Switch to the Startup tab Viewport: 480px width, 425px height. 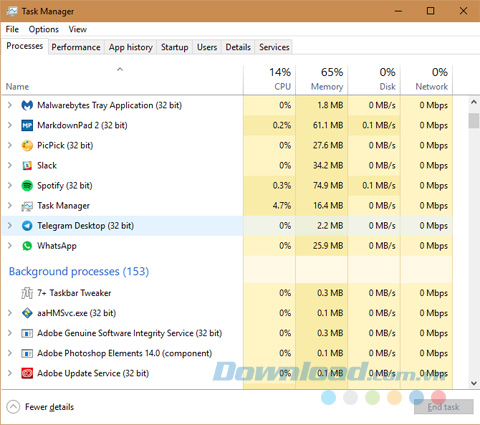pos(174,47)
